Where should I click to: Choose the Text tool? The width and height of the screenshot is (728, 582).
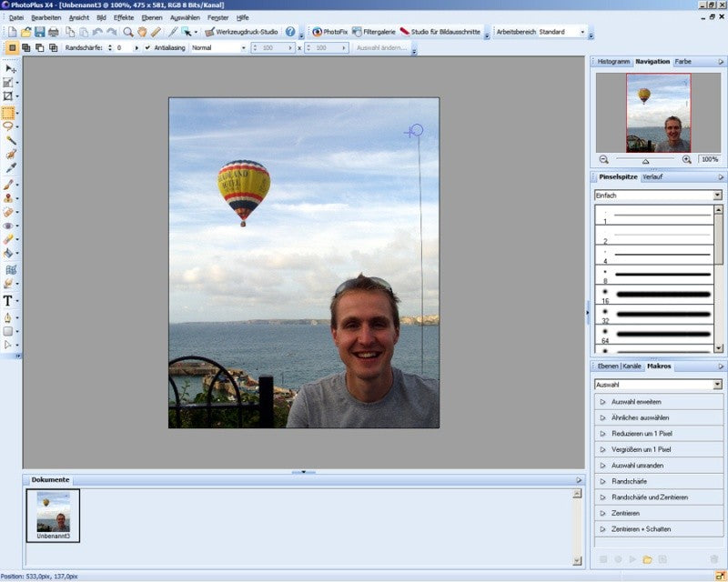8,301
